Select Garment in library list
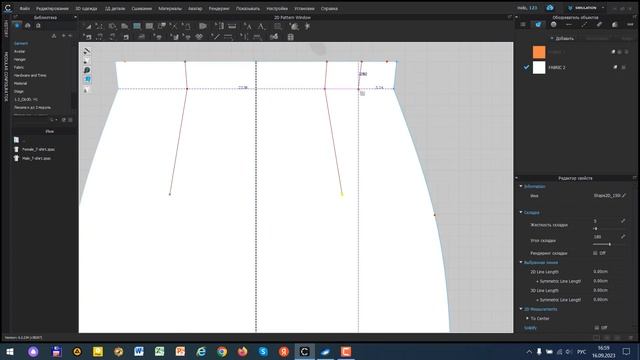This screenshot has width=640, height=360. [x=21, y=43]
